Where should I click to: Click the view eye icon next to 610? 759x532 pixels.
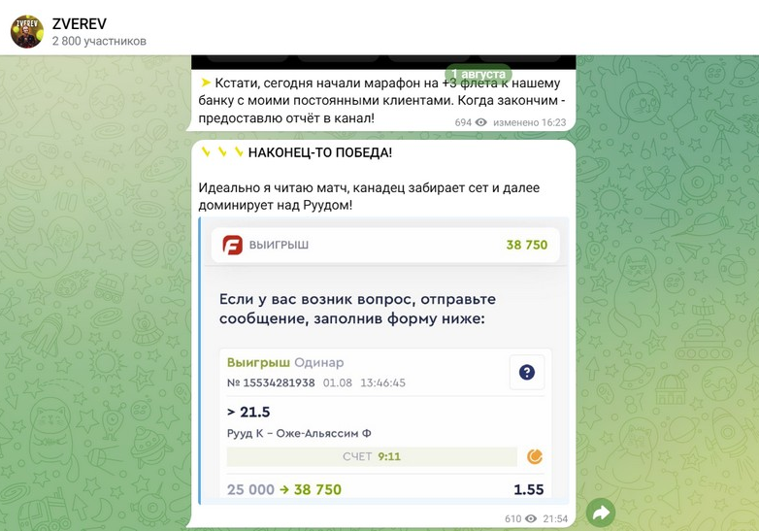[531, 519]
